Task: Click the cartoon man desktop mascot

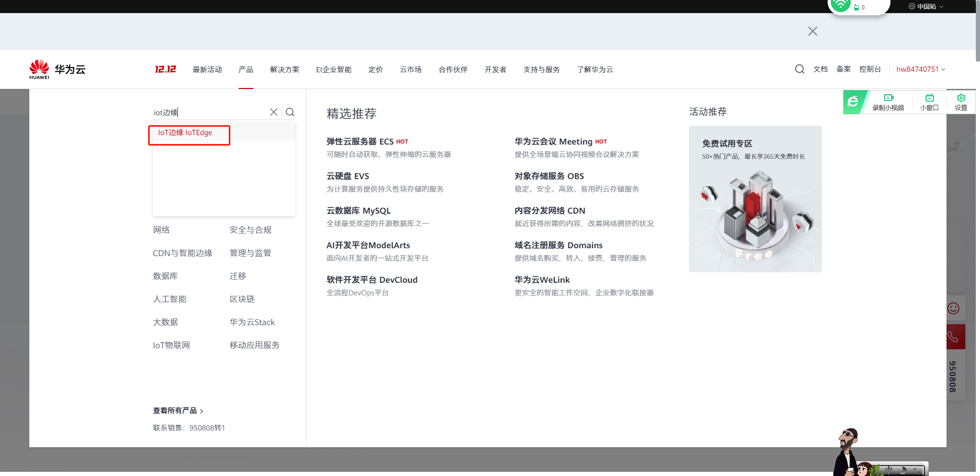Action: tap(846, 451)
